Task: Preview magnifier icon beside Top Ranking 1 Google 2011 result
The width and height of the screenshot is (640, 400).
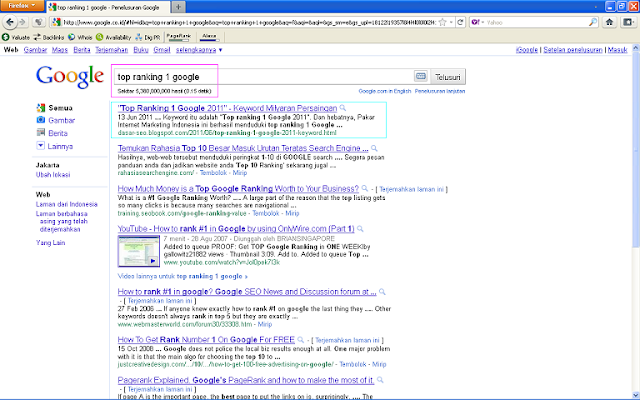Action: point(343,108)
